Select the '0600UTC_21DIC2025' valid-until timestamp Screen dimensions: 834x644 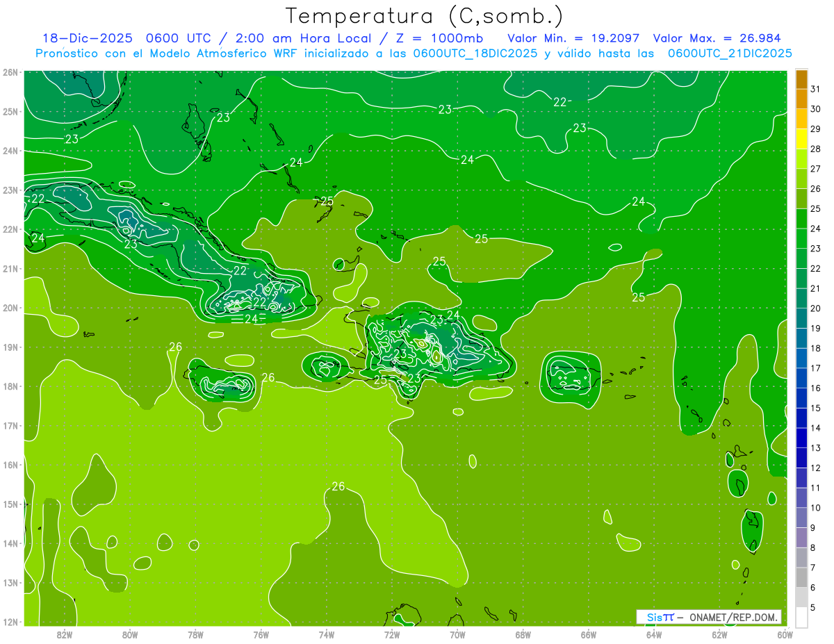[730, 53]
